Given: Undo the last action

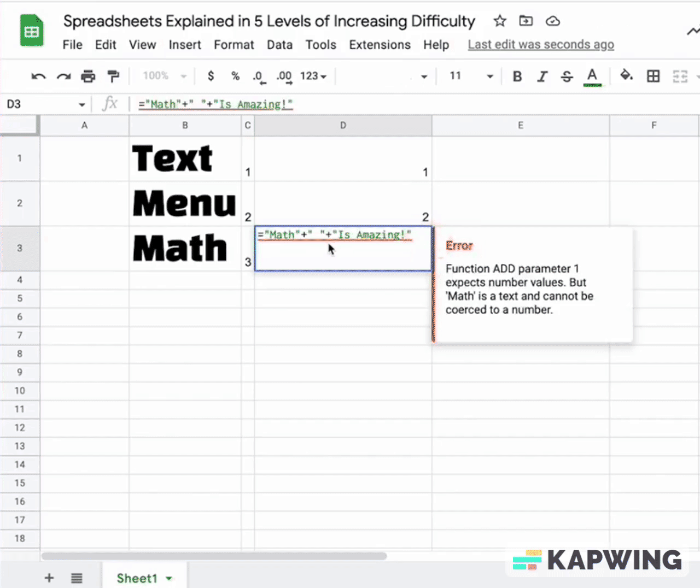Looking at the screenshot, I should [38, 77].
